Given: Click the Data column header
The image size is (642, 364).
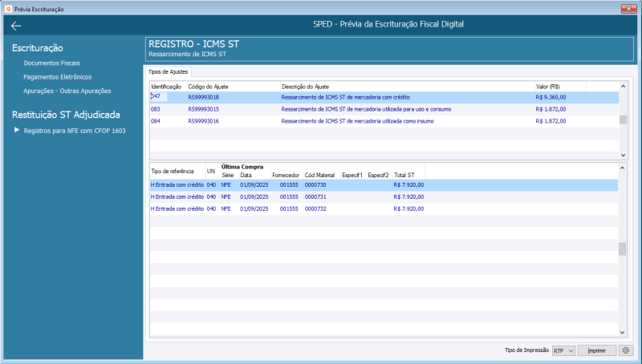Looking at the screenshot, I should pos(246,175).
